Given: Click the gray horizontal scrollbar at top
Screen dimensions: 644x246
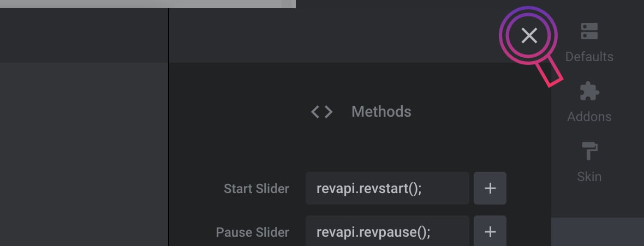Looking at the screenshot, I should click(x=148, y=4).
